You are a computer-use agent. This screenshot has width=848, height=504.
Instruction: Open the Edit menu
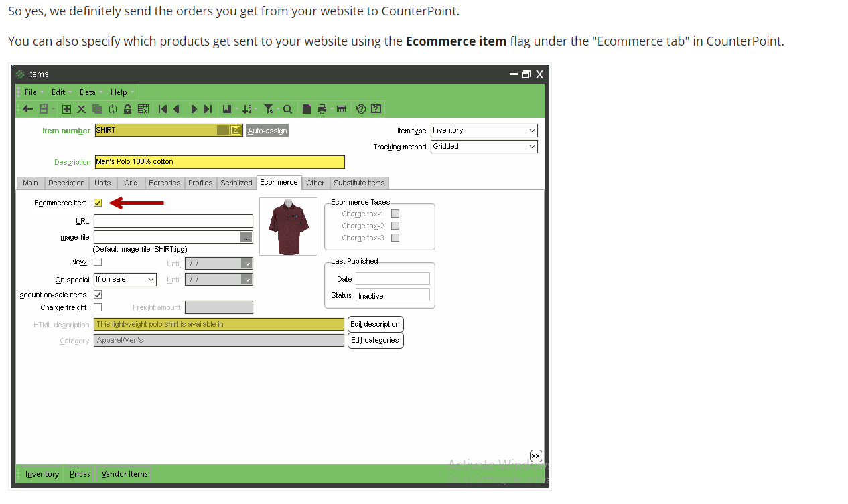(58, 92)
